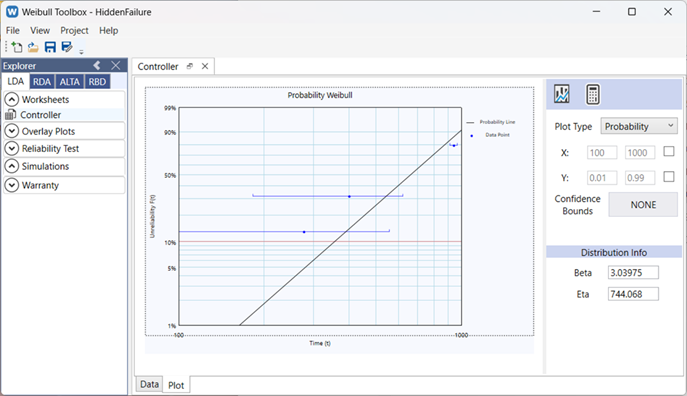
Task: Click the Y maximum field showing 0.99
Action: 640,178
